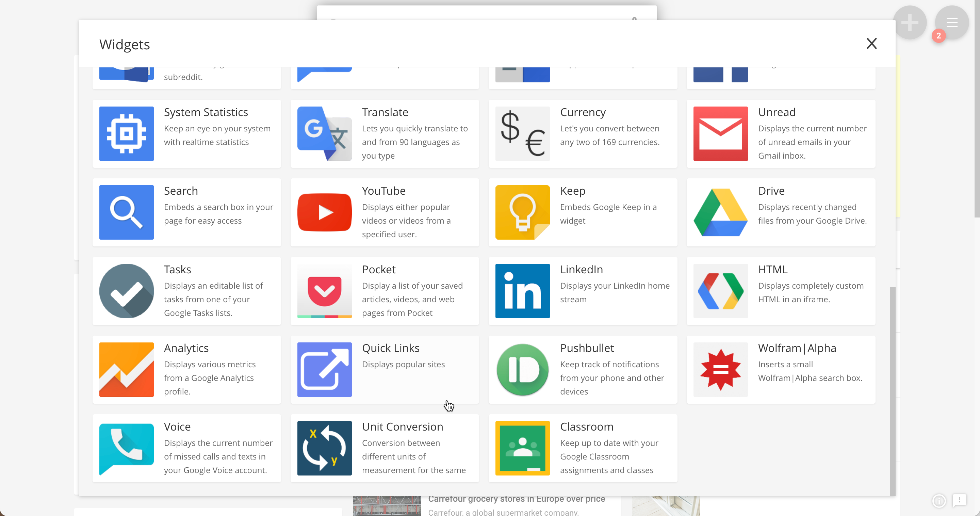The width and height of the screenshot is (980, 516).
Task: Click the Classroom icon
Action: click(x=522, y=448)
